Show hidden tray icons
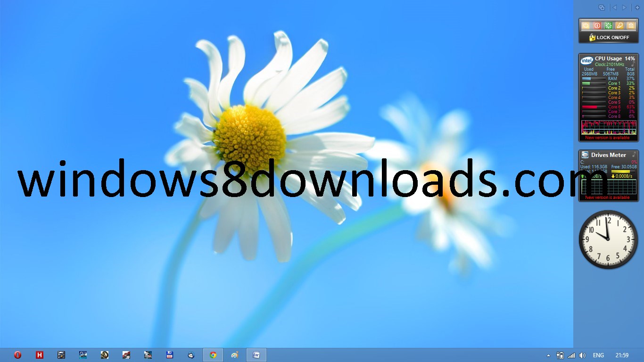644x362 pixels. click(x=548, y=355)
